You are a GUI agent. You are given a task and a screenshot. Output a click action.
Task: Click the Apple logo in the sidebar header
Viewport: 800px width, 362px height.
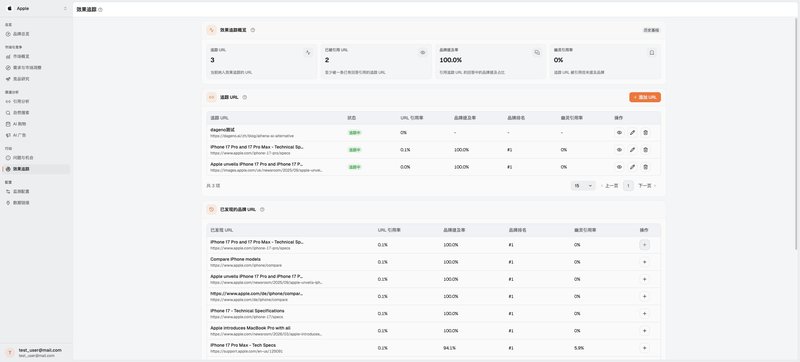[x=10, y=9]
